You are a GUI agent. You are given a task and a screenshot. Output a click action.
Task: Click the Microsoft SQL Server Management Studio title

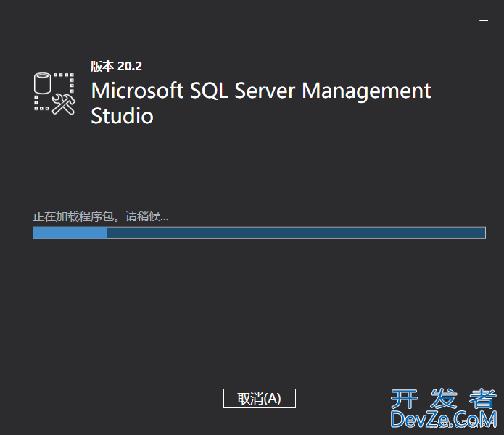click(x=260, y=103)
